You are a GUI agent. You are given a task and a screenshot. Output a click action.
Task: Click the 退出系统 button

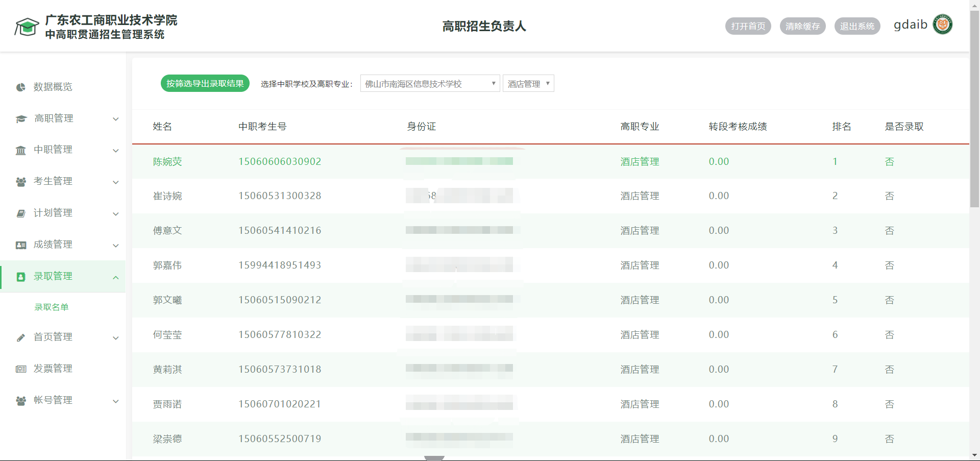[857, 26]
